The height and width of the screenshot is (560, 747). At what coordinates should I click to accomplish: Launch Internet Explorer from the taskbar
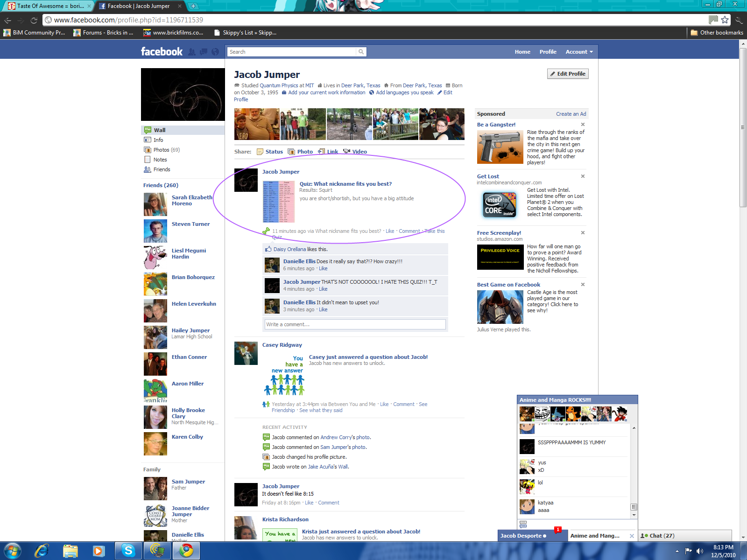coord(42,551)
